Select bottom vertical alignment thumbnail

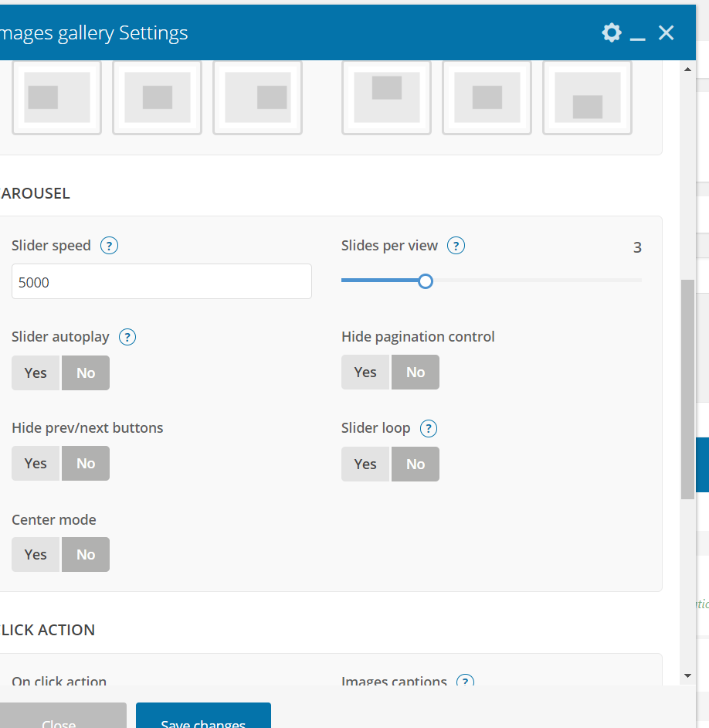[588, 97]
